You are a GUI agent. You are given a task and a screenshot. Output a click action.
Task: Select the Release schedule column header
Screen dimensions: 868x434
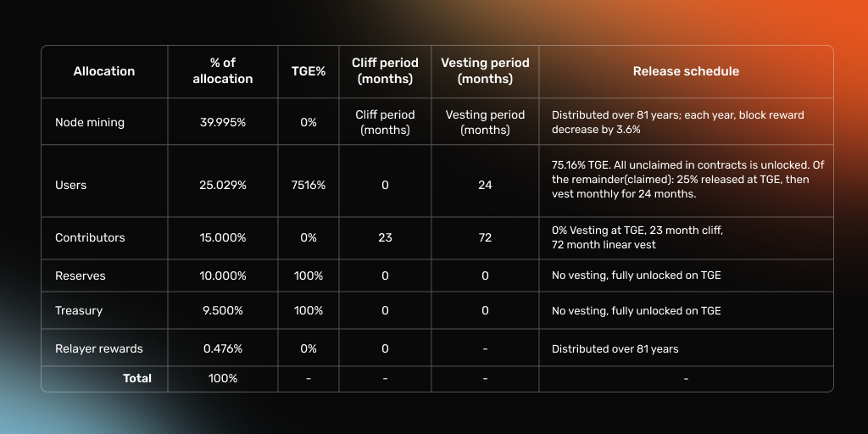686,71
